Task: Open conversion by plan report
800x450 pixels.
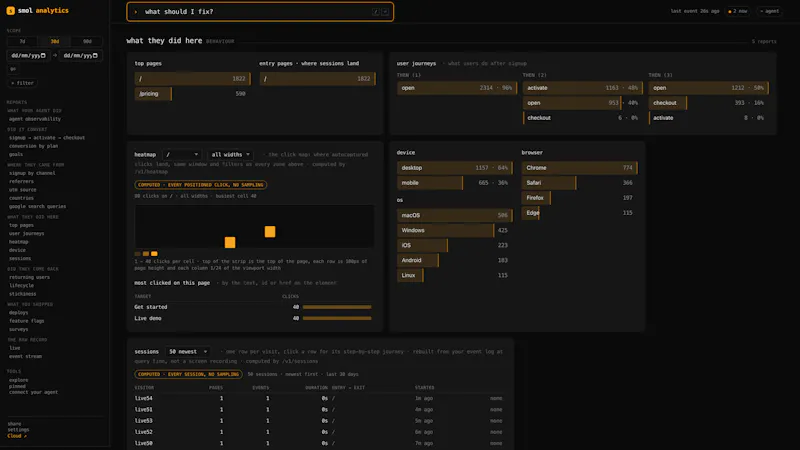Action: point(33,146)
